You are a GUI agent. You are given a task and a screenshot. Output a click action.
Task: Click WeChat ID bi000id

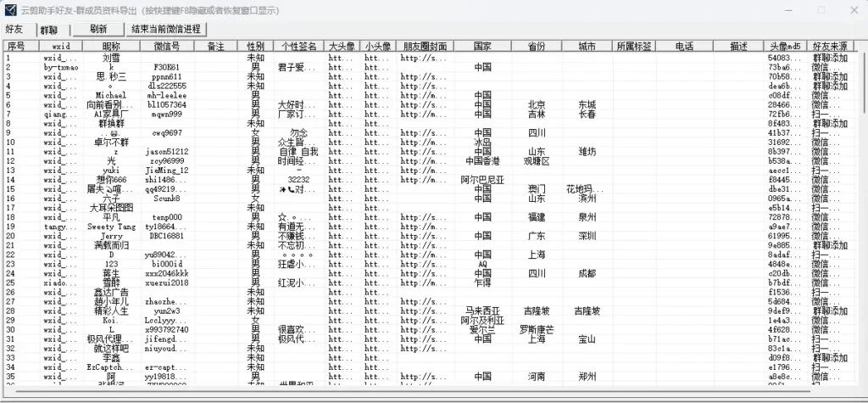(x=167, y=265)
